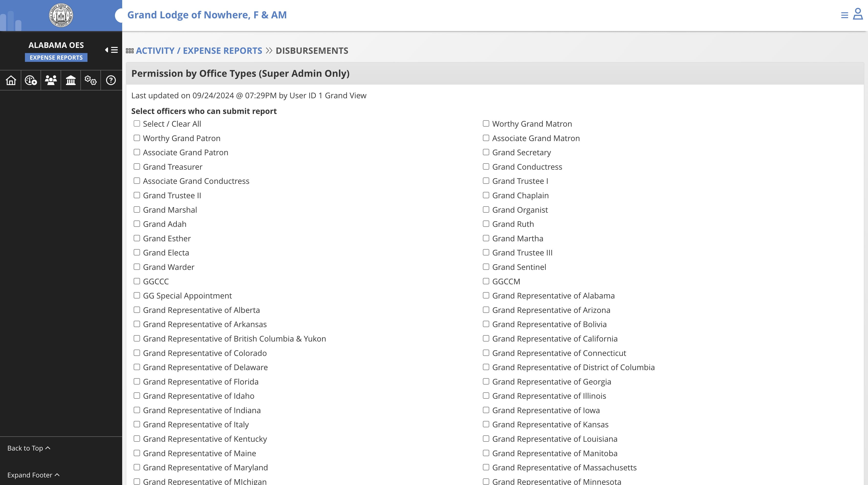Expand Footer in the sidebar
The image size is (868, 485).
tap(33, 475)
